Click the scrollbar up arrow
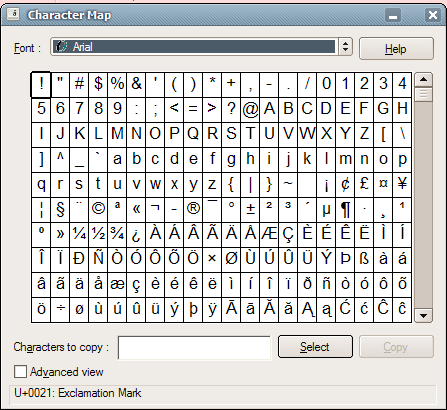The height and width of the screenshot is (410, 447). (423, 80)
